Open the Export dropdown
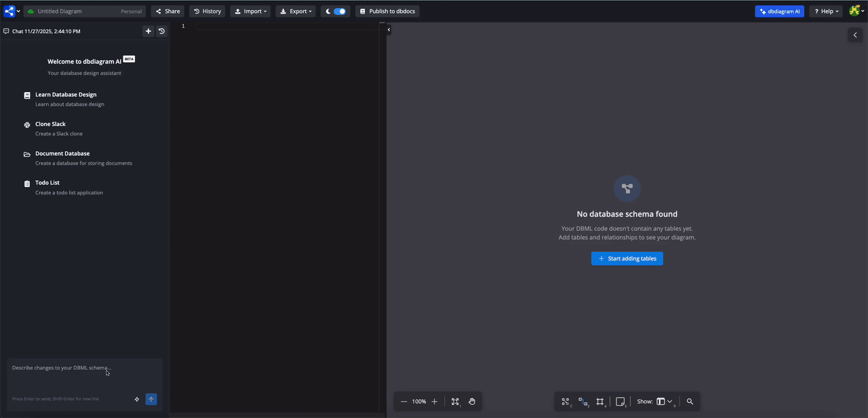 (296, 11)
